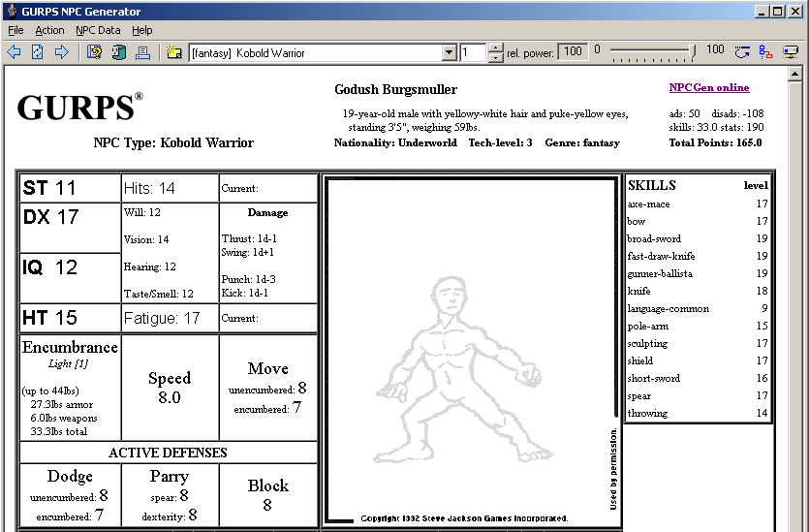Click the pole-arm skill row
809x532 pixels.
click(698, 327)
